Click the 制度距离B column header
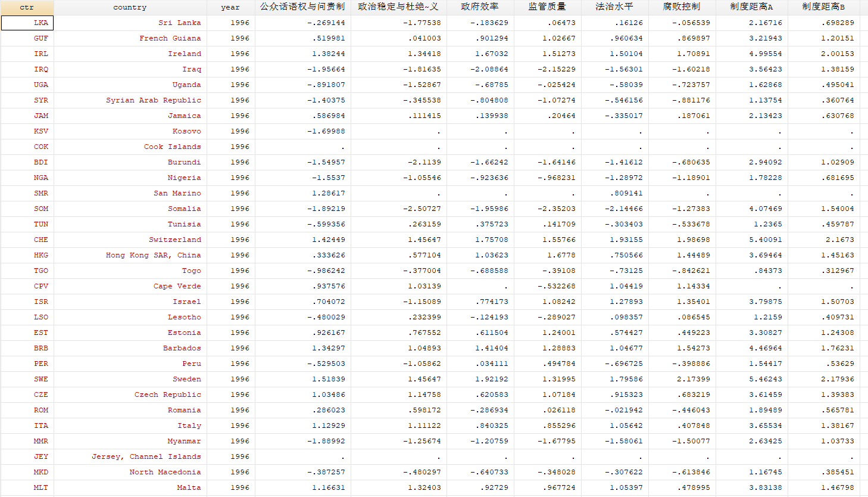868x497 pixels. pos(824,7)
